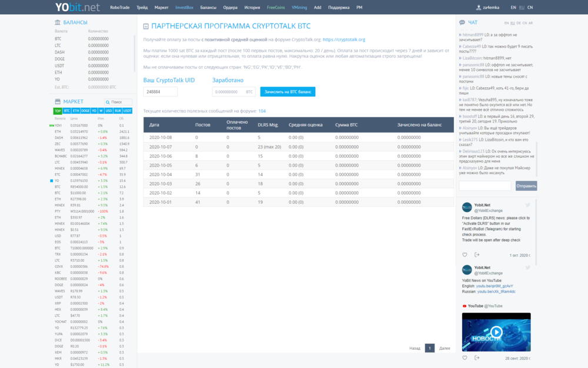The image size is (588, 368).
Task: Go to Далее next page
Action: (x=445, y=348)
